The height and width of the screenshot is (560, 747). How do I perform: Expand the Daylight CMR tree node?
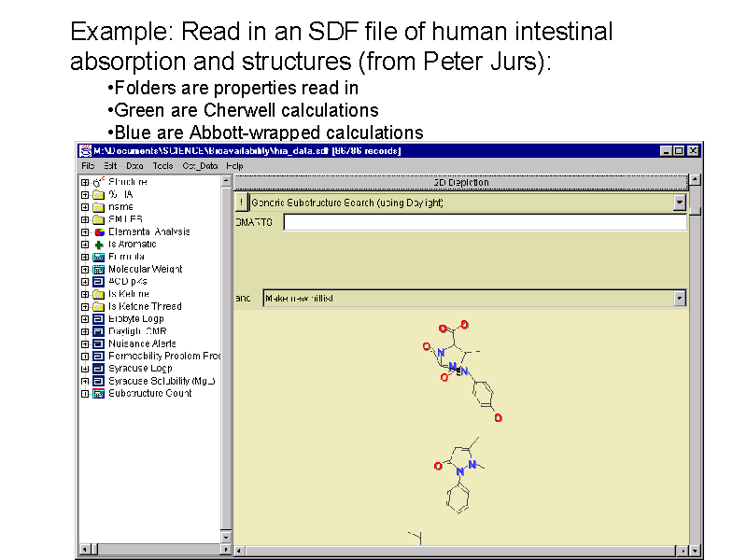(x=85, y=331)
